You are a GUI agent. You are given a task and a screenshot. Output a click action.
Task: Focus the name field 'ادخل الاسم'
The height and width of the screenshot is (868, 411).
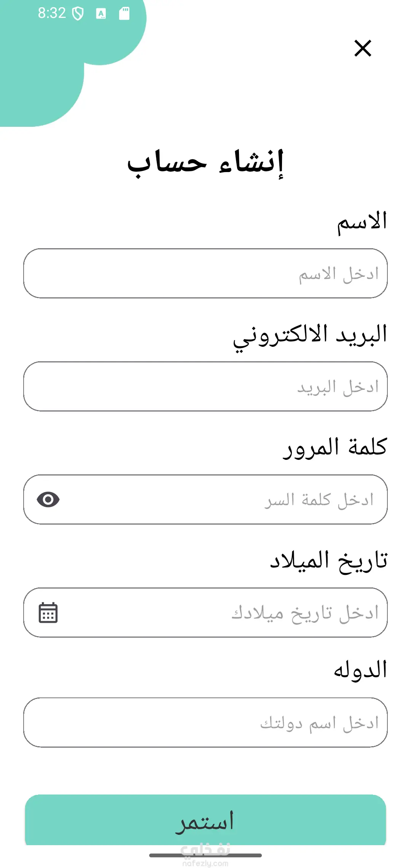[x=205, y=273]
